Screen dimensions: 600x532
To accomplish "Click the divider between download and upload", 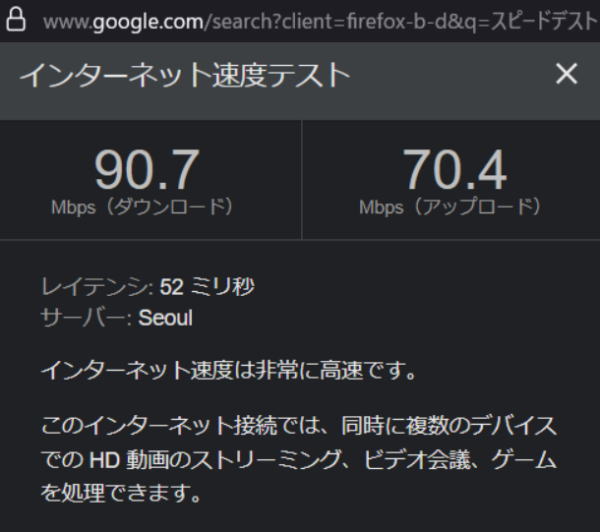I will (x=301, y=180).
